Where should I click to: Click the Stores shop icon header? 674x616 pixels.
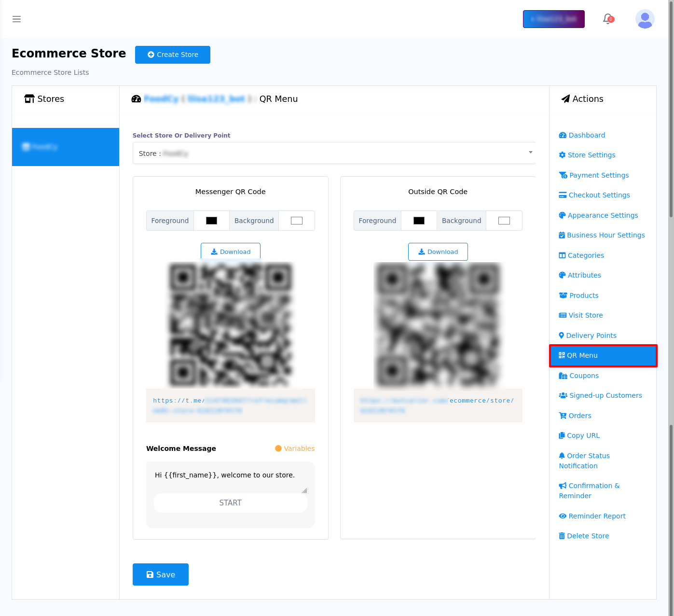pos(29,99)
